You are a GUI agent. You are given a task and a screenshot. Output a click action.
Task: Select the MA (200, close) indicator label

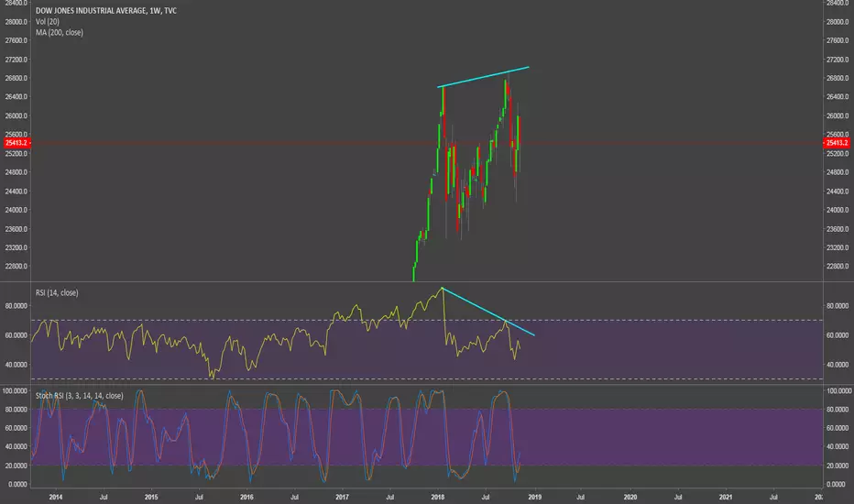(x=60, y=32)
